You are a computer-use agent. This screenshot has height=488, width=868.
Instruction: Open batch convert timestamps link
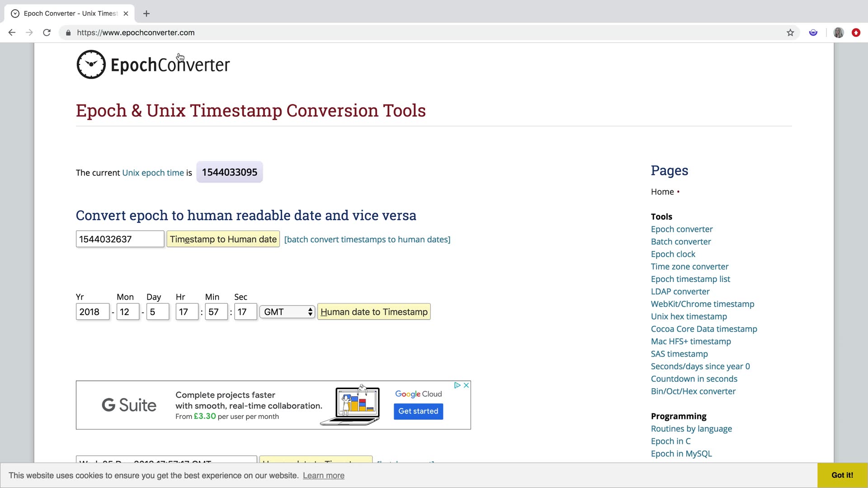(x=367, y=239)
